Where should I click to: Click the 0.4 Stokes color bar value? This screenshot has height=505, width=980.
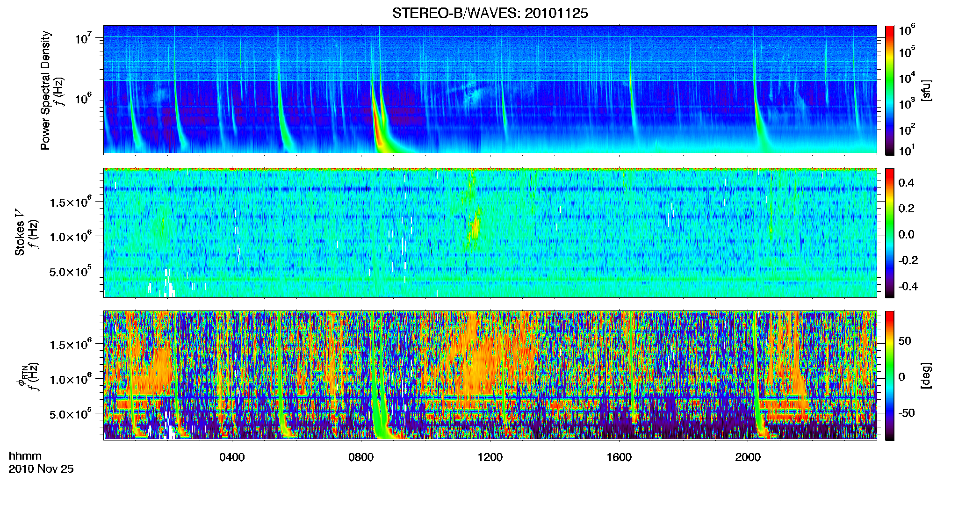(x=906, y=183)
